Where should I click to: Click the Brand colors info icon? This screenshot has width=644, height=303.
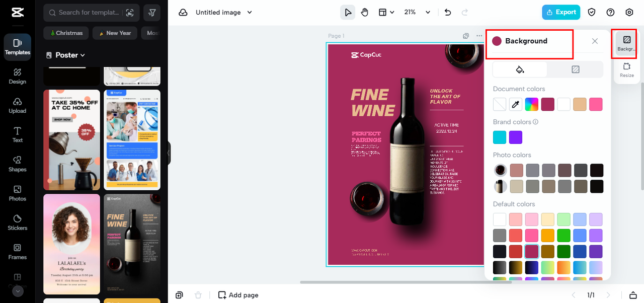536,122
